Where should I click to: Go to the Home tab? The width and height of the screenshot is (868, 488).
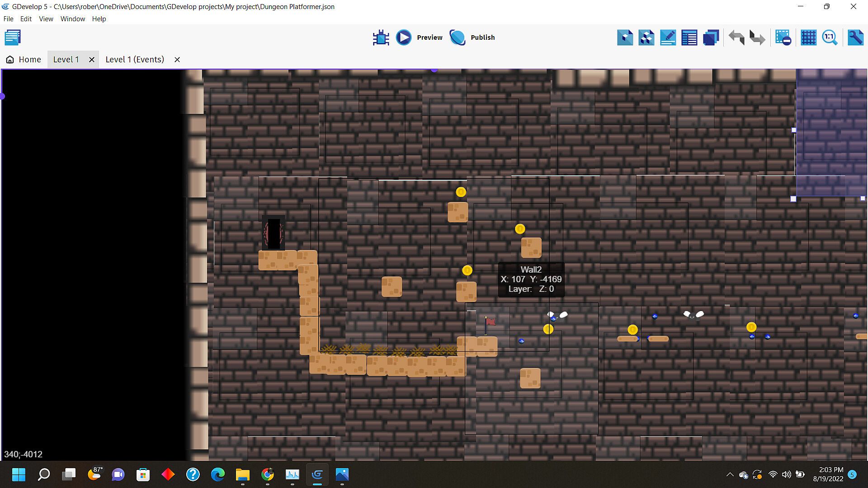[x=24, y=60]
